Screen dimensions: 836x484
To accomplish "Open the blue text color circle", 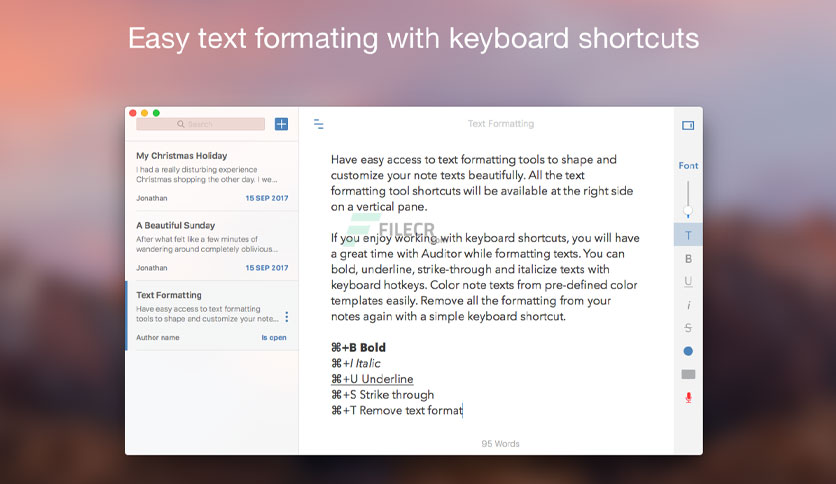I will click(688, 351).
